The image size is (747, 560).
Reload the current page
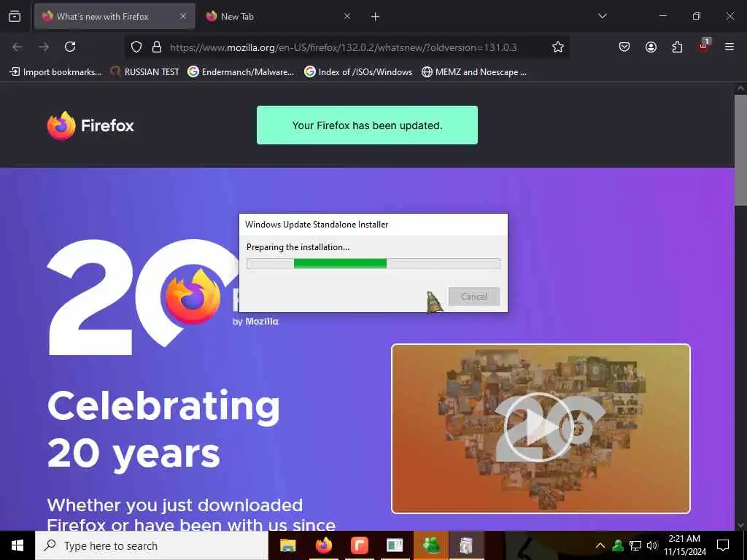click(70, 47)
